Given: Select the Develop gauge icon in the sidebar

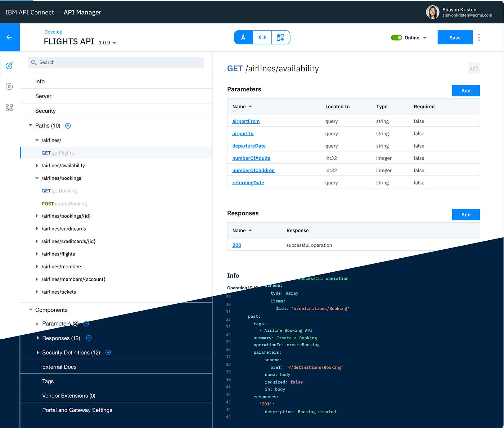Looking at the screenshot, I should pos(9,65).
